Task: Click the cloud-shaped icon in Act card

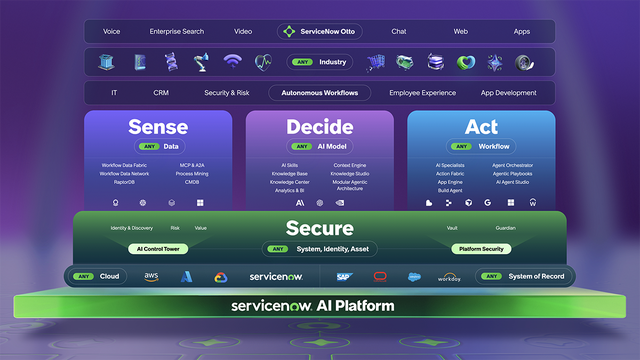Action: tap(429, 203)
